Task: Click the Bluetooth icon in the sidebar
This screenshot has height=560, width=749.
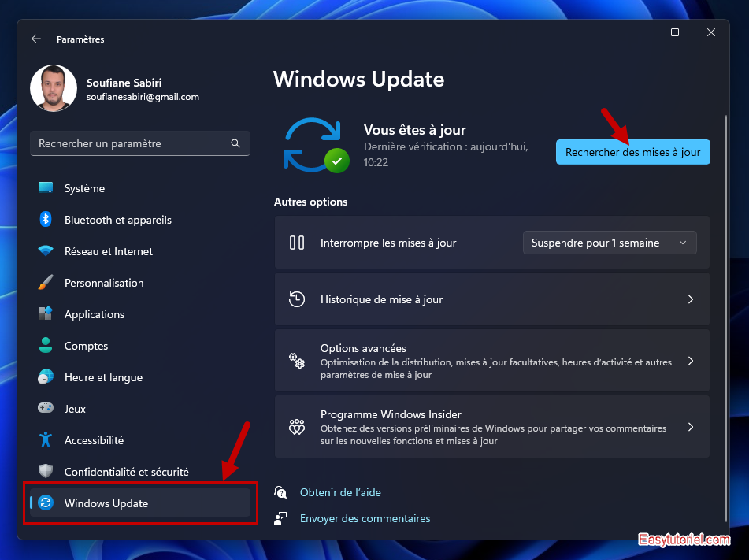Action: [x=46, y=219]
